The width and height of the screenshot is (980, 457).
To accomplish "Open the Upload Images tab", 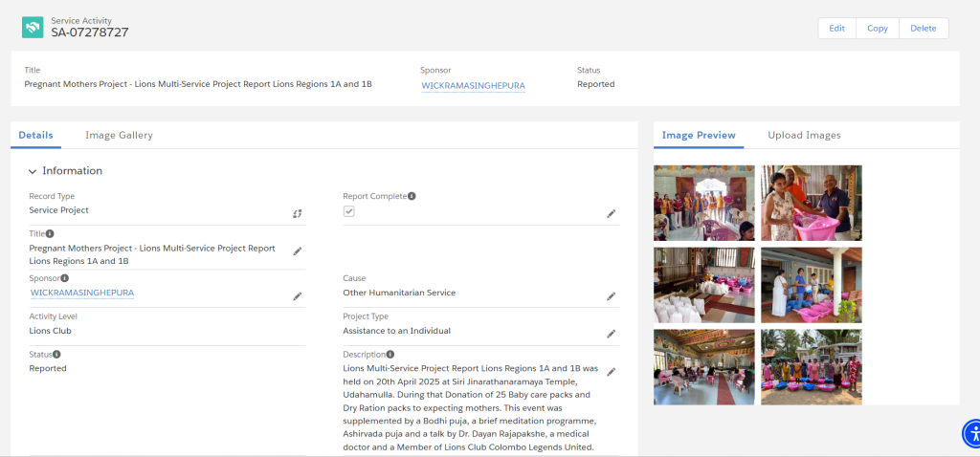I will (804, 135).
